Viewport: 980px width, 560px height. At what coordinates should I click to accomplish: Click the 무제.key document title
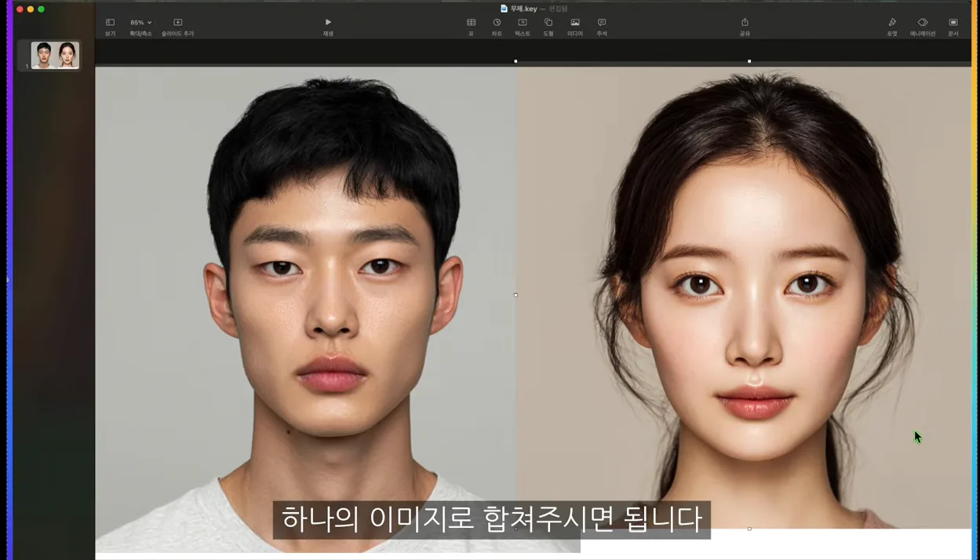click(523, 9)
